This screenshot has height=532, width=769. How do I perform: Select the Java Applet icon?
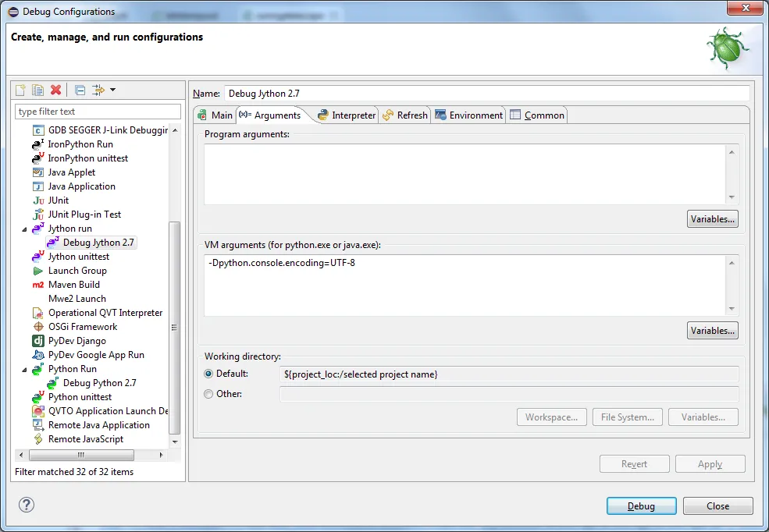tap(37, 172)
